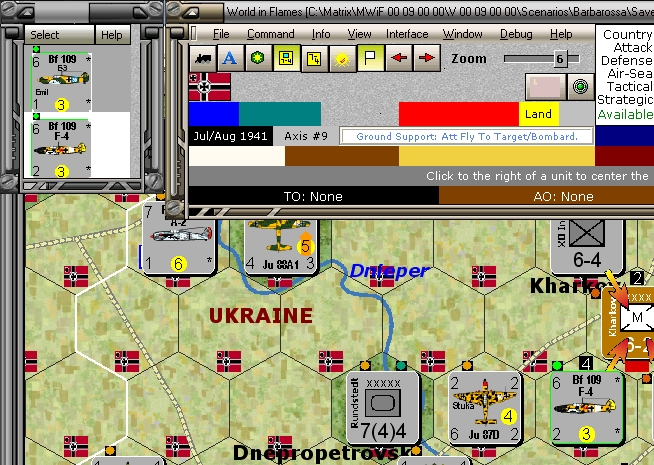Viewport: 654px width, 465px height.
Task: Click the up-arrow button above unit panel
Action: click(26, 12)
